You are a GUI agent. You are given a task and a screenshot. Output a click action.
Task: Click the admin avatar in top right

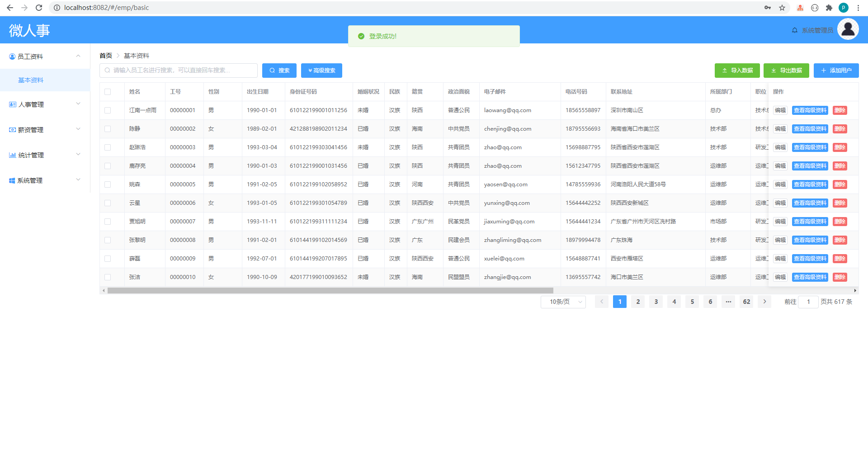[x=848, y=29]
